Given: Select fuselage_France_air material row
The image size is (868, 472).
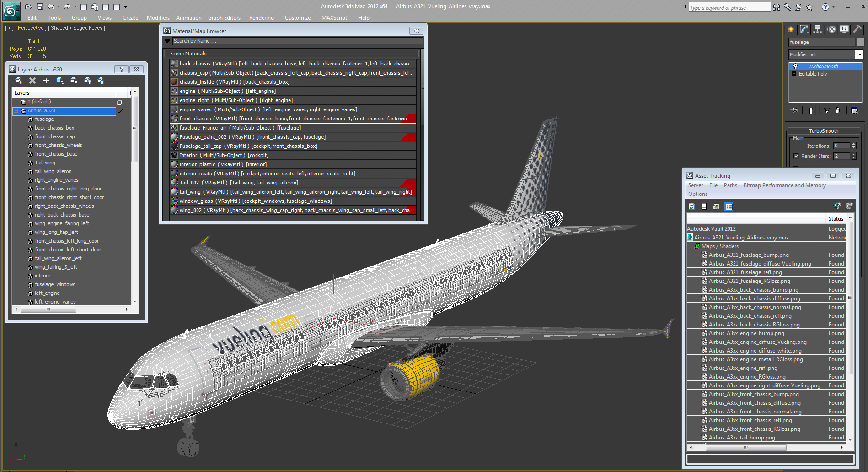Looking at the screenshot, I should coord(293,128).
